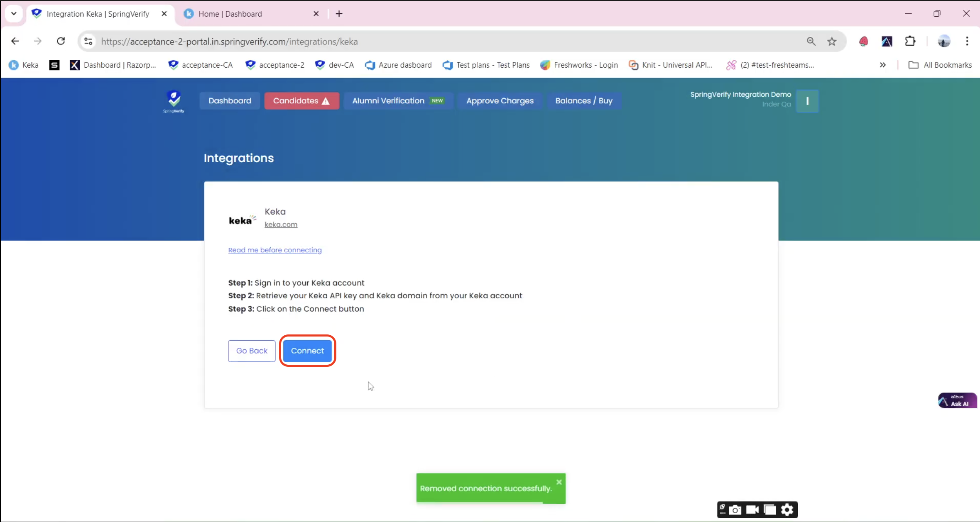Click the video record icon
This screenshot has width=980, height=522.
click(752, 510)
